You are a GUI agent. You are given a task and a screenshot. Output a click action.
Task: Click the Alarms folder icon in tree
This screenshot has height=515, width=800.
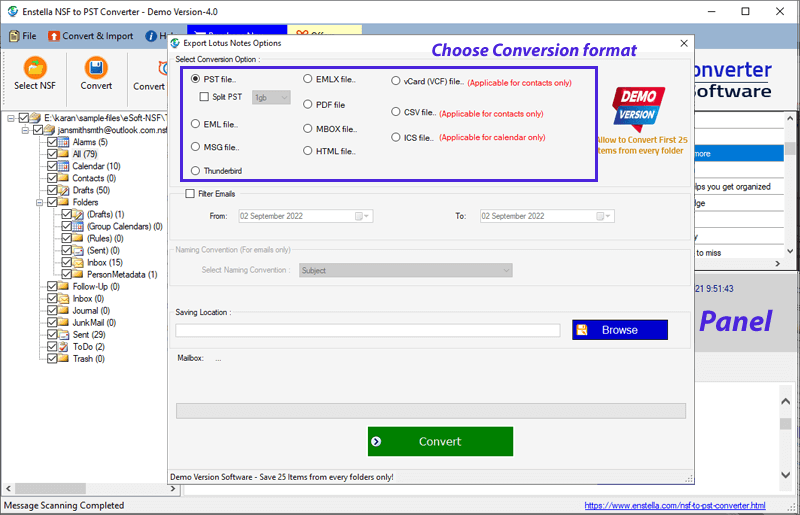coord(63,142)
